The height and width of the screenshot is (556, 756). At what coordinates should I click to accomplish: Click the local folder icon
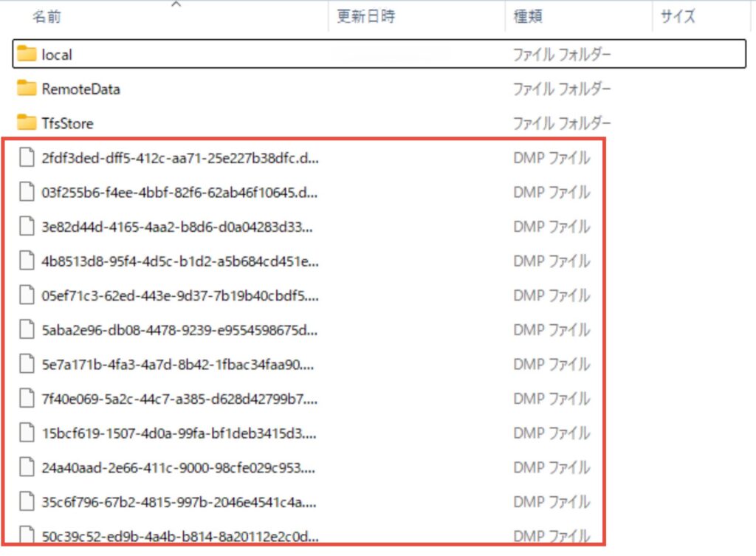pos(27,54)
